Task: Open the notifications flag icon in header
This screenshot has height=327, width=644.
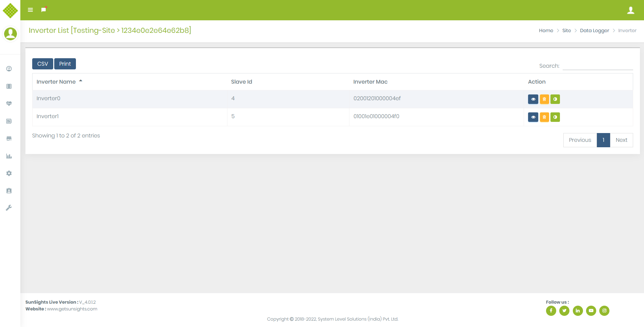Action: pos(44,10)
